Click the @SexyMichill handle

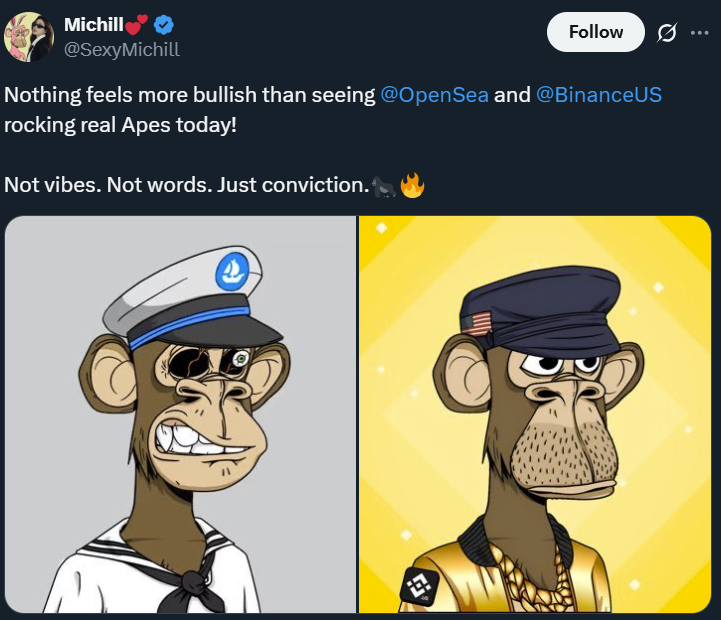coord(122,49)
